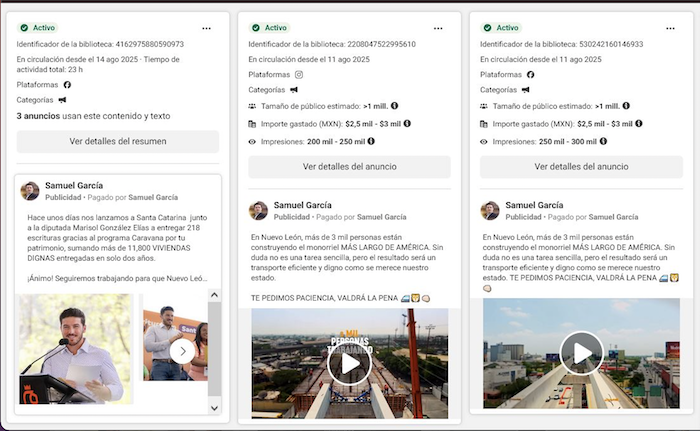Play the monorail video in the third ad
This screenshot has height=431, width=700.
(580, 353)
